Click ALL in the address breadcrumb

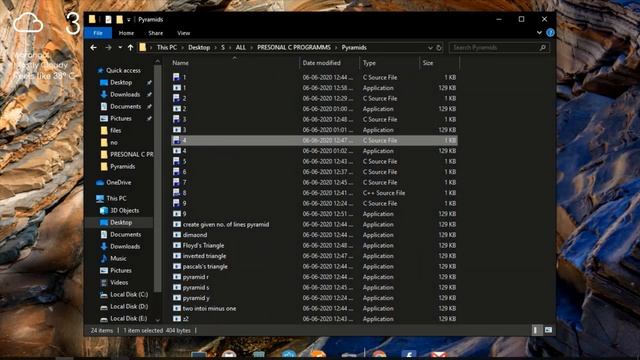[x=241, y=47]
